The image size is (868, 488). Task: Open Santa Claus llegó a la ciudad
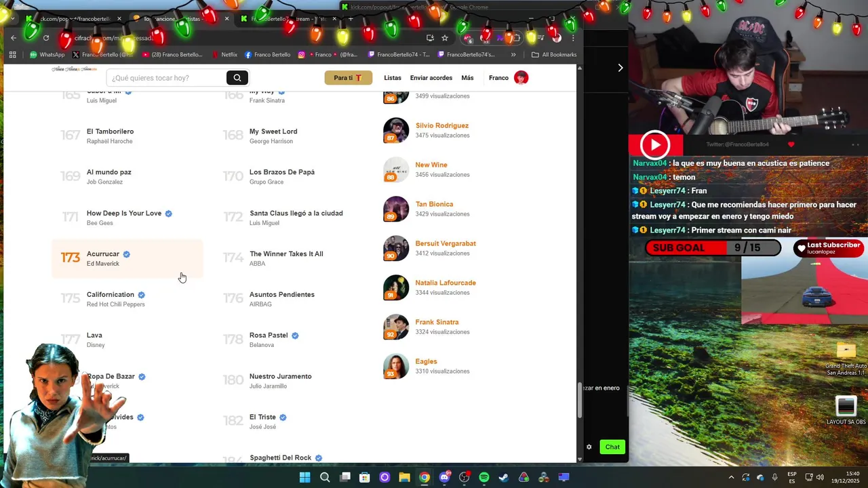296,213
